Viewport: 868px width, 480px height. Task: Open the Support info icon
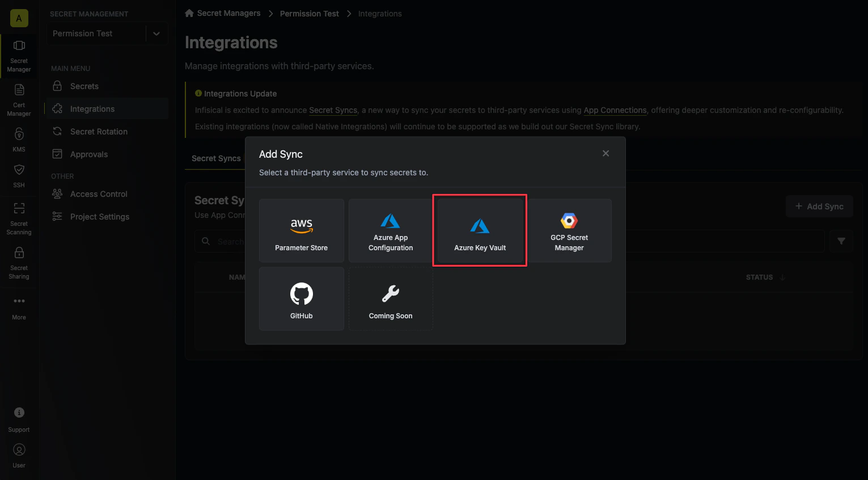[x=19, y=412]
